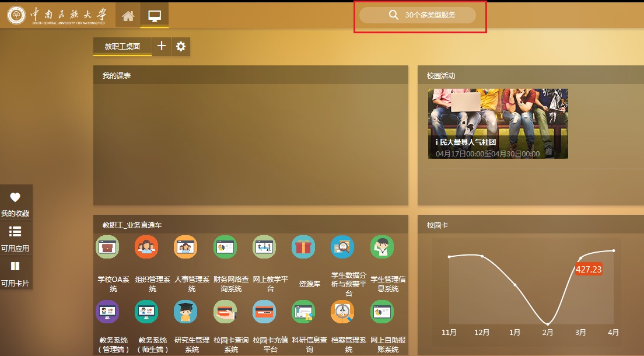This screenshot has width=644, height=356.
Task: Open the 学校OA系统 app icon
Action: pos(107,247)
